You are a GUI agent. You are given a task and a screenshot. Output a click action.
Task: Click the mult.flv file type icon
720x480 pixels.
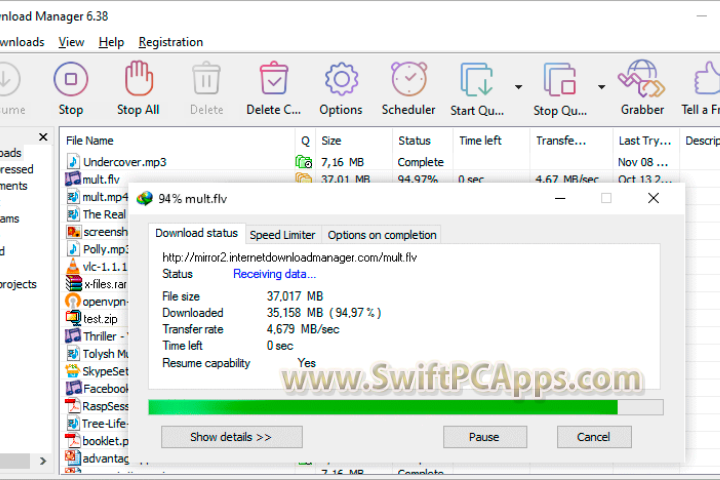click(73, 179)
